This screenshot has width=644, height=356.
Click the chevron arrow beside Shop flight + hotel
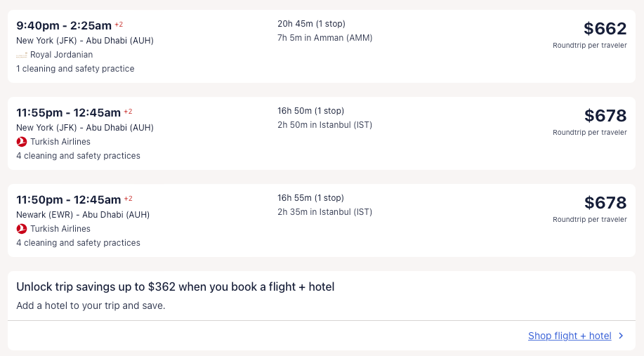(x=621, y=336)
